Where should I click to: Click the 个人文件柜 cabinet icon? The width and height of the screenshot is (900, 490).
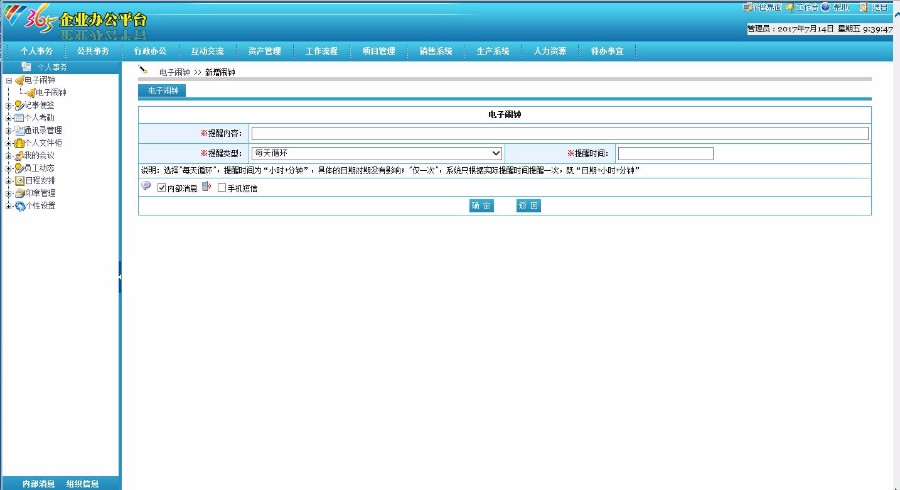coord(19,143)
